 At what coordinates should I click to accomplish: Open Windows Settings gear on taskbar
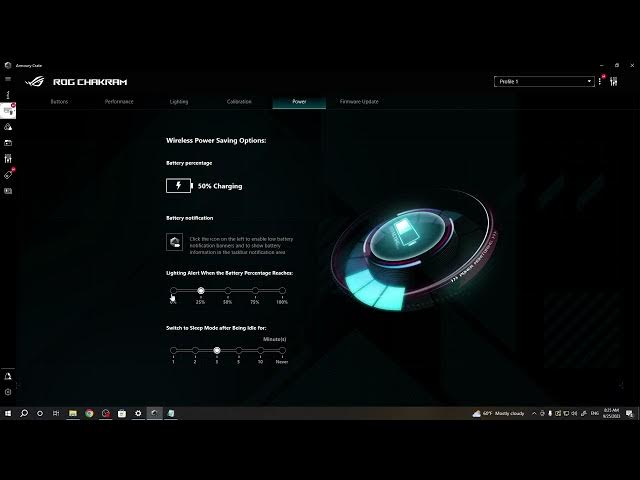(138, 413)
